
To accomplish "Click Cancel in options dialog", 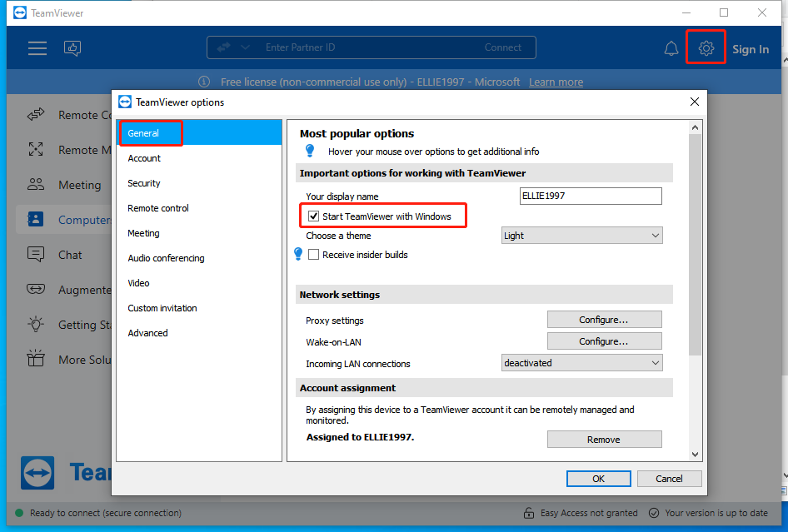I will click(x=669, y=479).
